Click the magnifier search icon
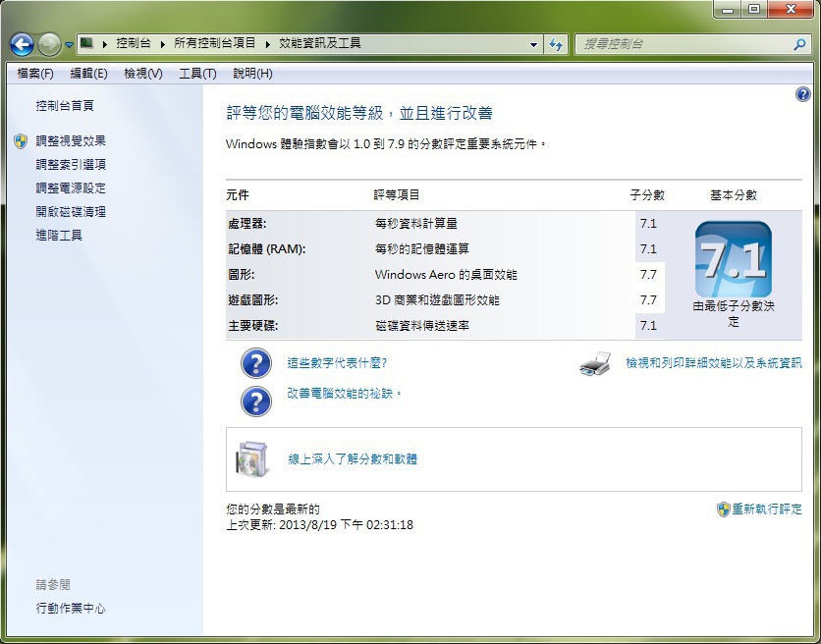 799,44
